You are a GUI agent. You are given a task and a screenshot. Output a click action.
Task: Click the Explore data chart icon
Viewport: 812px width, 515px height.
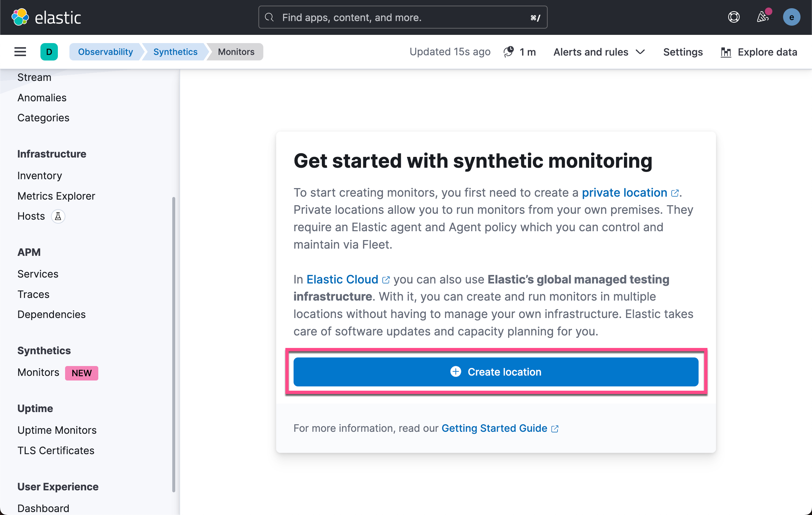(x=726, y=52)
